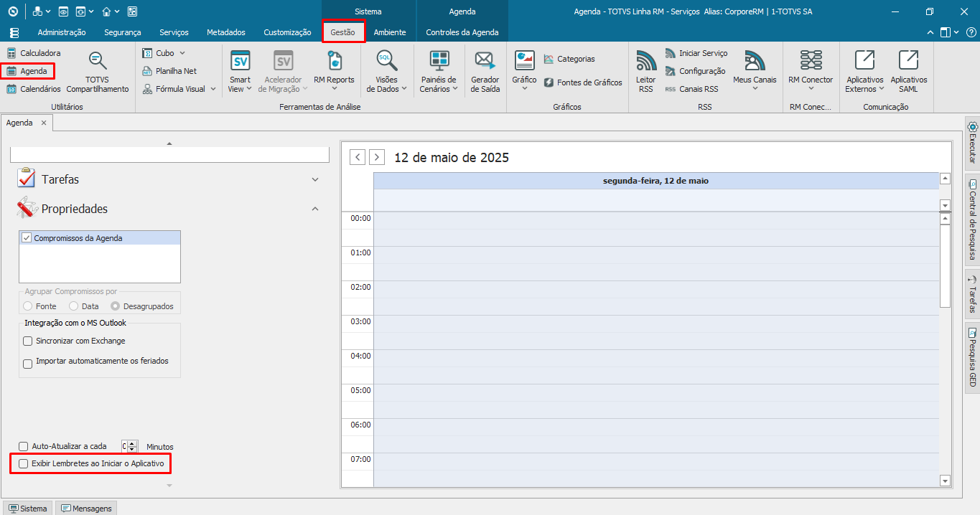Select the Desagrupados radio button
Image resolution: width=980 pixels, height=515 pixels.
116,306
